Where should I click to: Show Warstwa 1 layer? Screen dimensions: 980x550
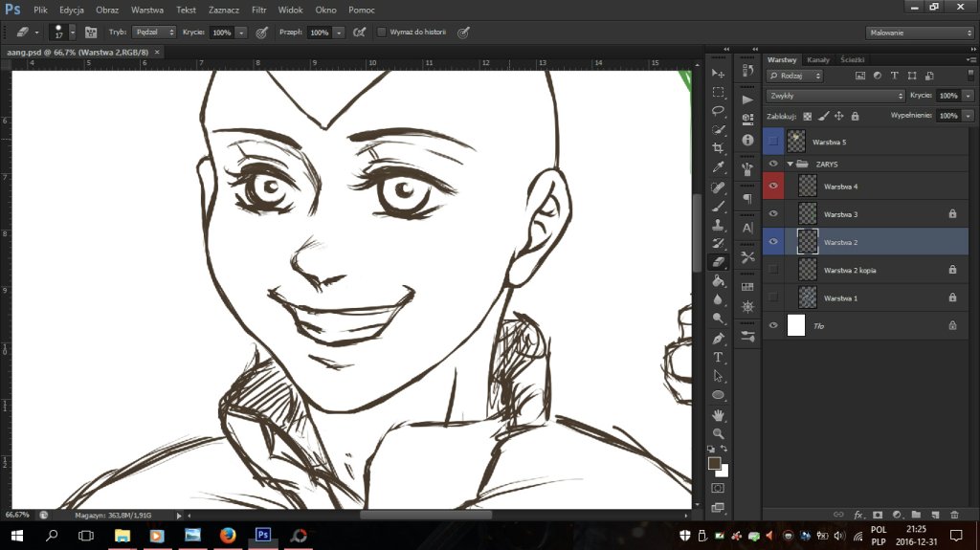[773, 297]
